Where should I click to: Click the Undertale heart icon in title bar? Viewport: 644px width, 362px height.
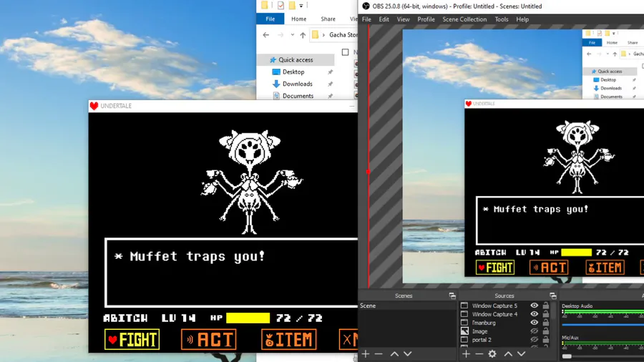(94, 106)
